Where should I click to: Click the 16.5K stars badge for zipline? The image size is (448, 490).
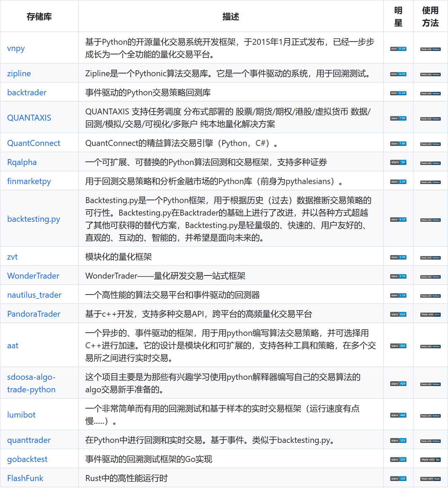tap(398, 74)
